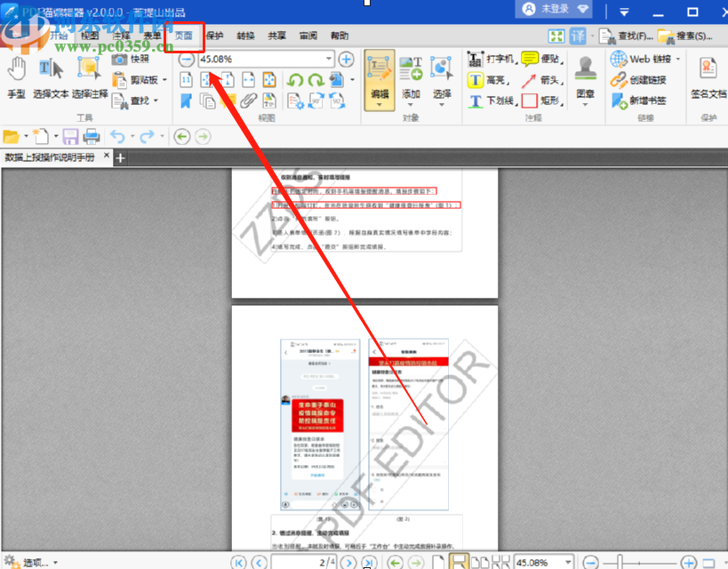Click 搜索(S)... button
Screen dimensions: 728x569
684,36
